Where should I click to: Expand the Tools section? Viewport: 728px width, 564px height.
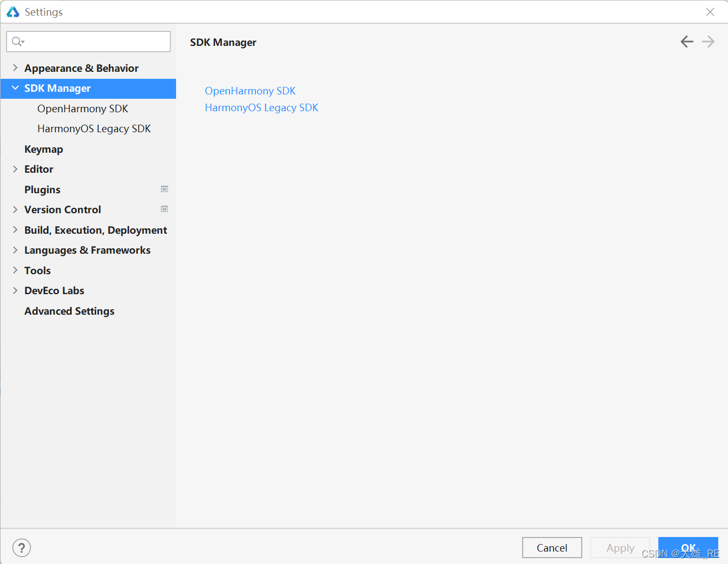15,270
